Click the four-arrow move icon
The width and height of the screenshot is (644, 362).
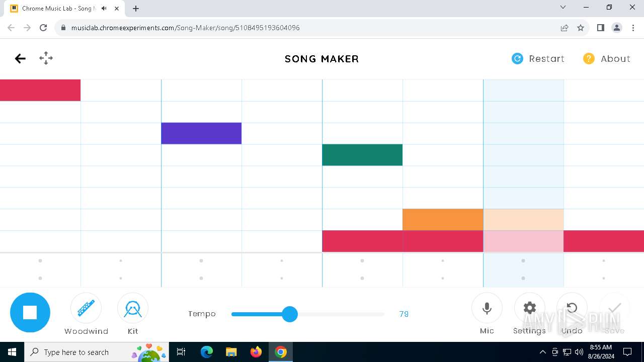[x=46, y=58]
